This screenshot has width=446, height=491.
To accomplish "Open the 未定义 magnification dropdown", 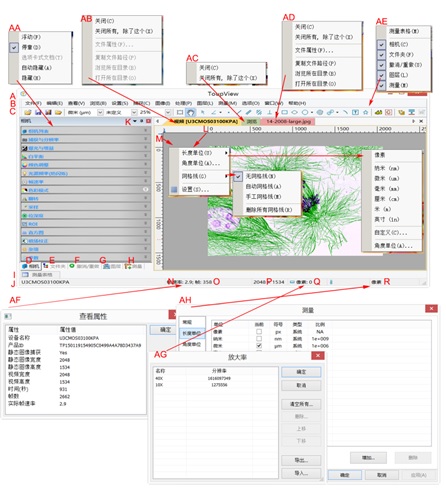I will [x=134, y=112].
